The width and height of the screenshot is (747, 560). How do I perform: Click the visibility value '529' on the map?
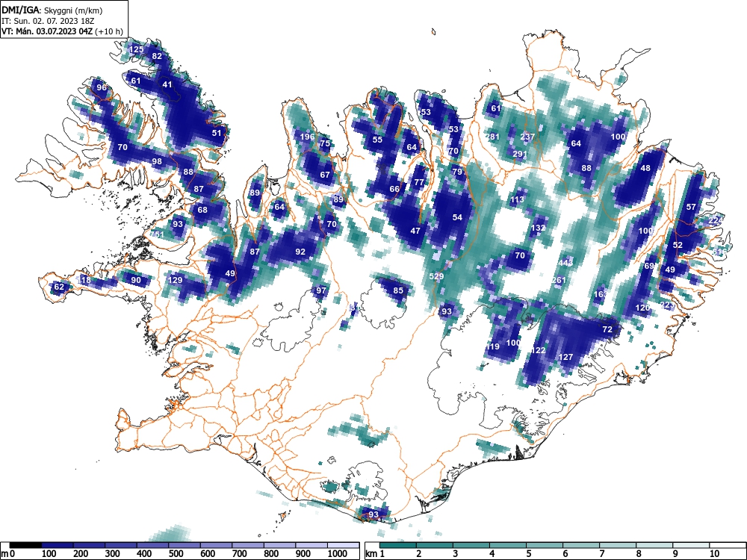coord(436,276)
